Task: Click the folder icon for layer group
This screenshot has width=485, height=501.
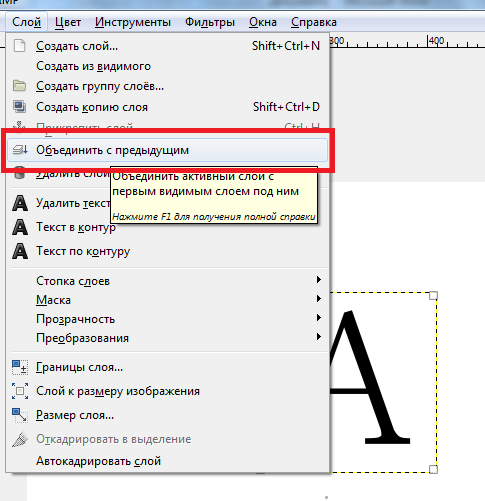Action: point(19,86)
